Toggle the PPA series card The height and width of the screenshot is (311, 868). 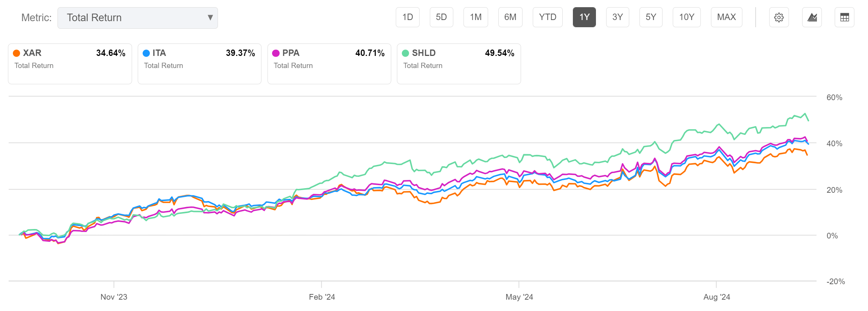click(x=329, y=63)
